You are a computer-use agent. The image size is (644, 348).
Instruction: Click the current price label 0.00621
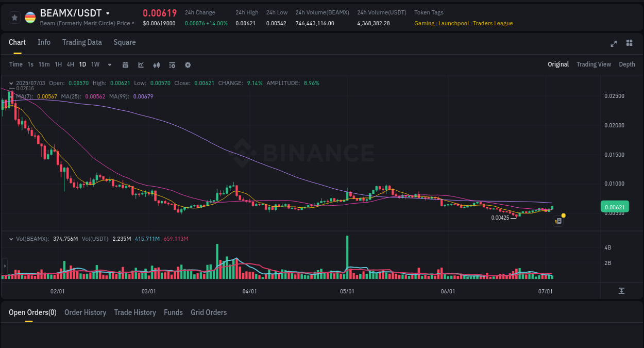click(x=614, y=206)
